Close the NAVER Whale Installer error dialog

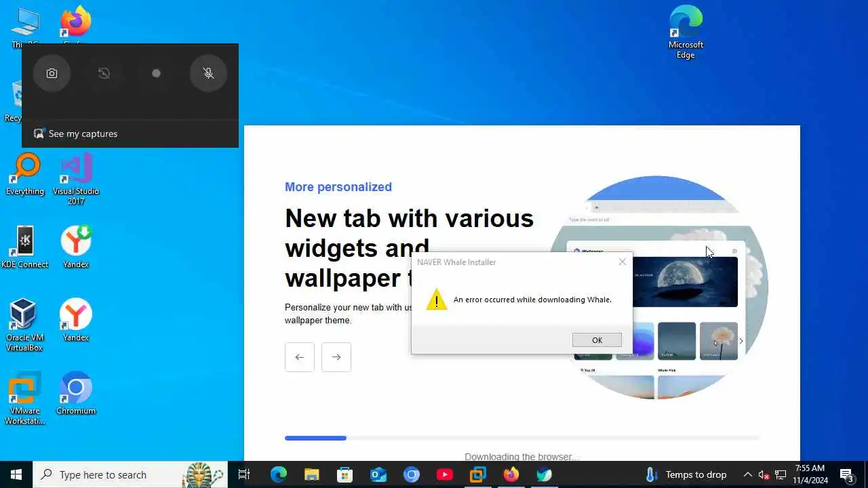point(623,262)
